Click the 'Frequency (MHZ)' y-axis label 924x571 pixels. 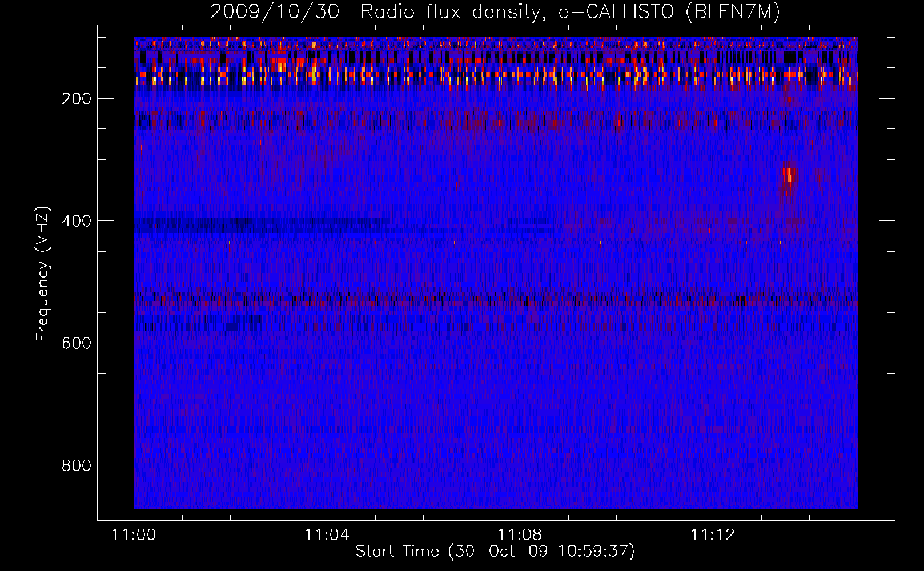tap(43, 274)
